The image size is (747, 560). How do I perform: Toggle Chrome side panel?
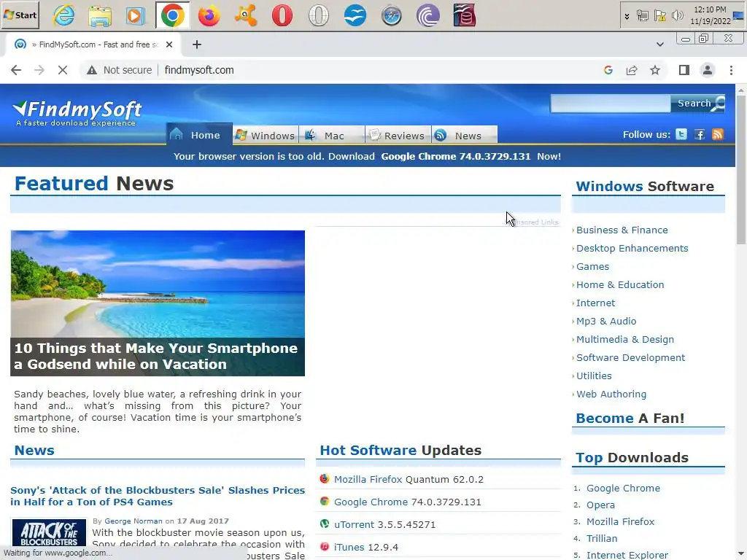(x=684, y=70)
